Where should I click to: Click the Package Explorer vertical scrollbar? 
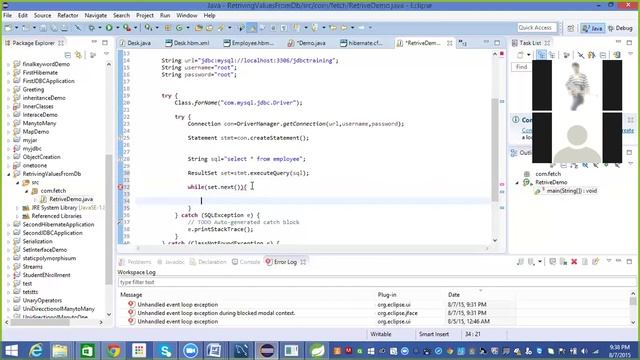click(x=109, y=220)
